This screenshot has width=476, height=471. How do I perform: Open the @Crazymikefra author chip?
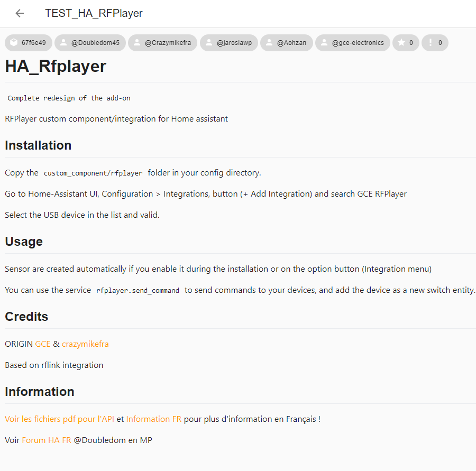(x=163, y=43)
